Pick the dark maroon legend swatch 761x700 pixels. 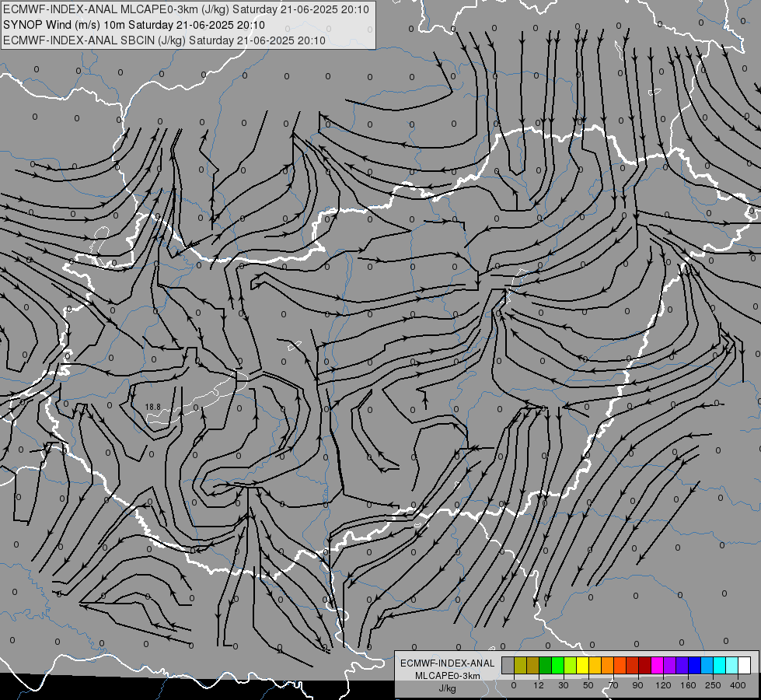point(645,665)
